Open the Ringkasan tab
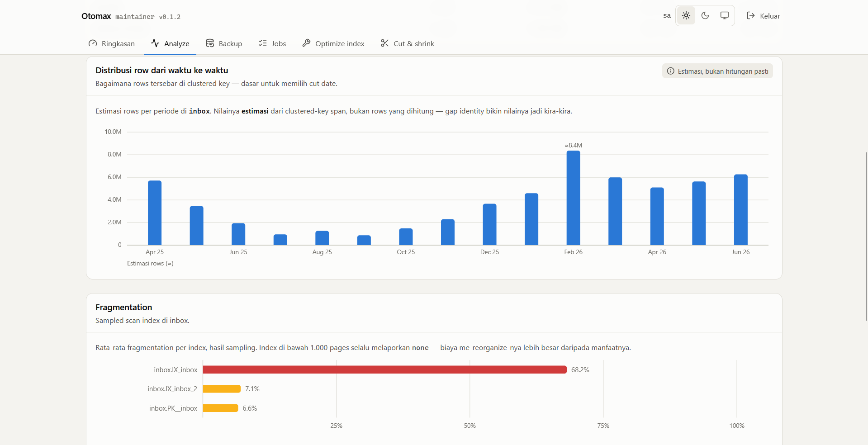 [x=112, y=43]
